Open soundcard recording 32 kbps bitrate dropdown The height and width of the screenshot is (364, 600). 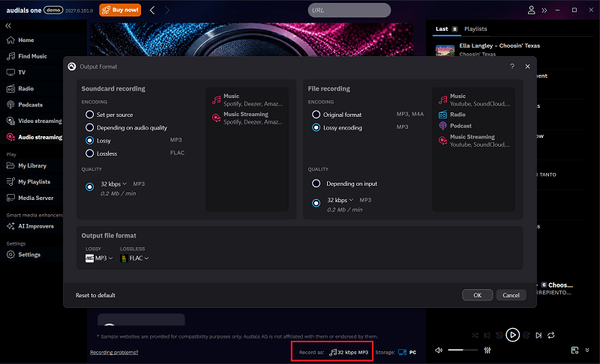(114, 184)
